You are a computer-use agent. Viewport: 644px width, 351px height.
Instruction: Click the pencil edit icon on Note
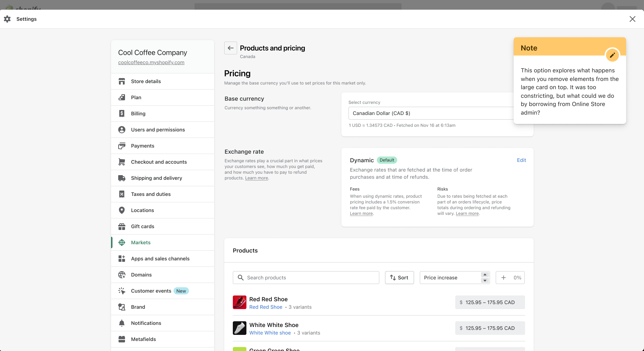pos(612,55)
